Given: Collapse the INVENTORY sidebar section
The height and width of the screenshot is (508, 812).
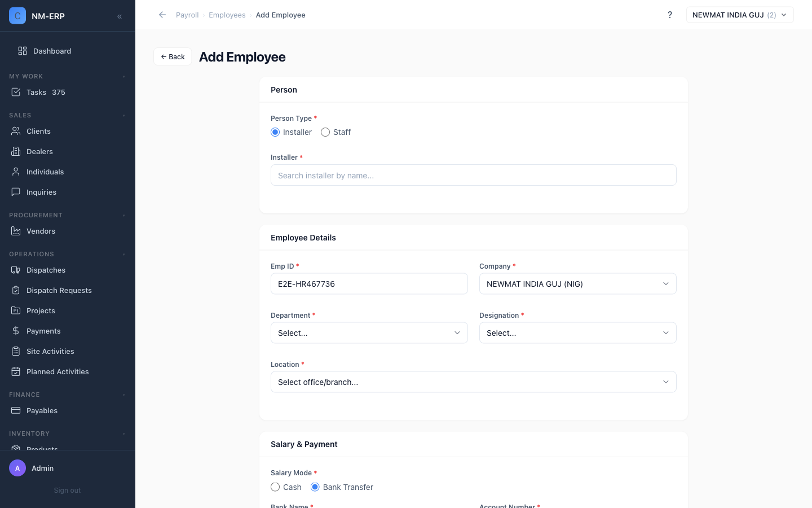Looking at the screenshot, I should (x=123, y=433).
